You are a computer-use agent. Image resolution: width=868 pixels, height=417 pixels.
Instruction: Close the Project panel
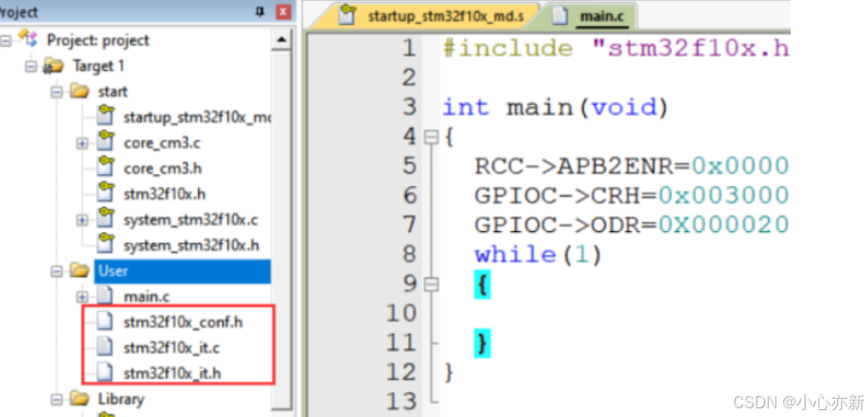click(284, 12)
